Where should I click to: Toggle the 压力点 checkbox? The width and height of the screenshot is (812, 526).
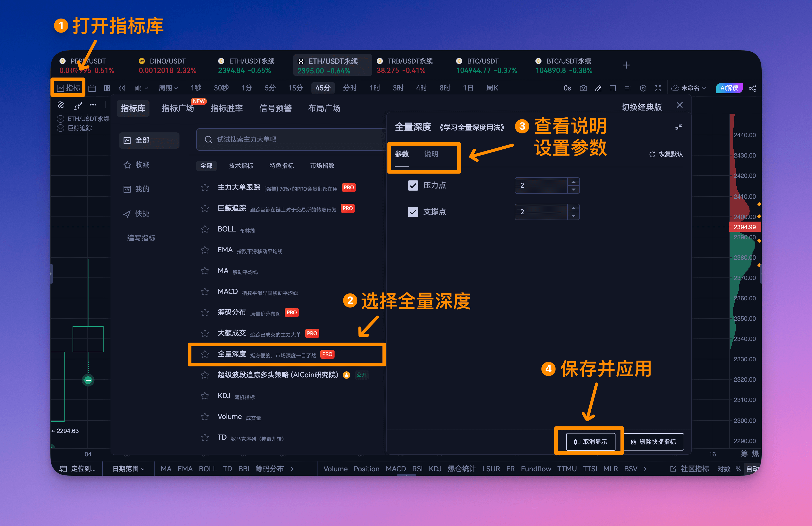coord(413,185)
